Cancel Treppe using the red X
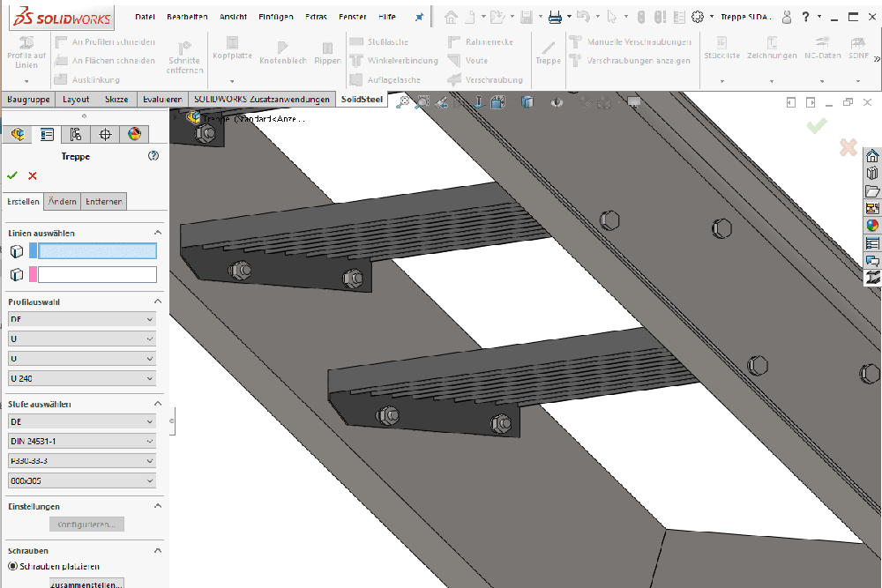The height and width of the screenshot is (588, 882). 33,175
